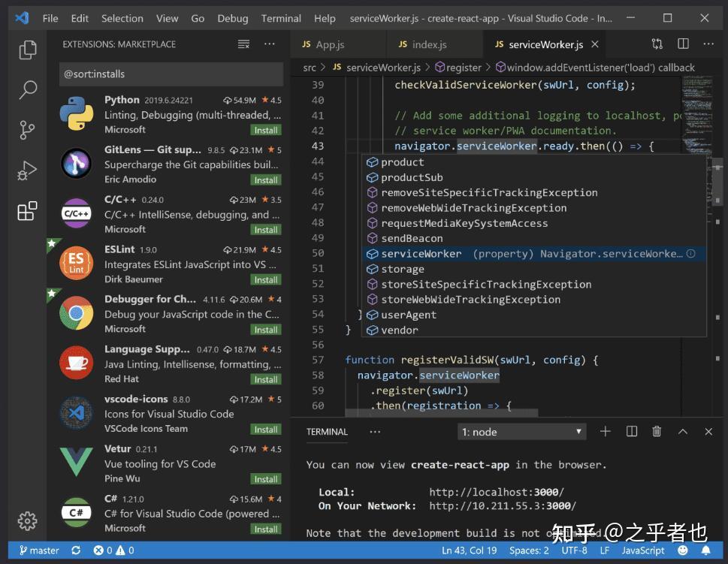Screen dimensions: 728x564
Task: Open the Go menu
Action: (198, 18)
